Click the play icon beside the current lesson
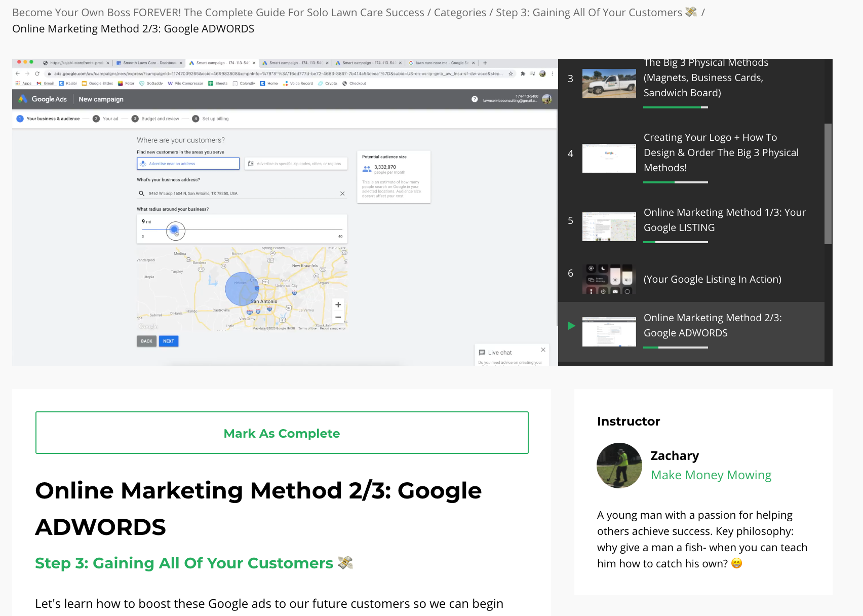 tap(571, 326)
